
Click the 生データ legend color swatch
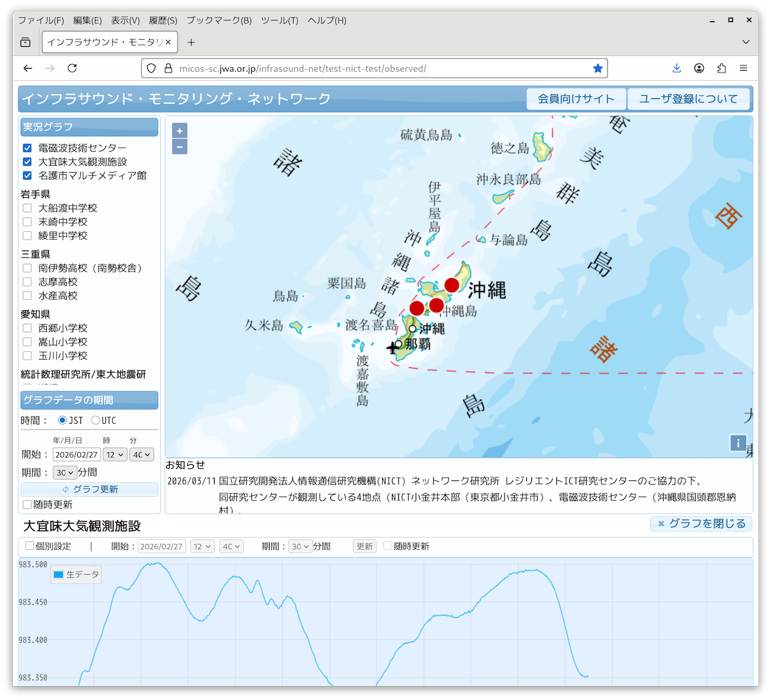[x=58, y=575]
